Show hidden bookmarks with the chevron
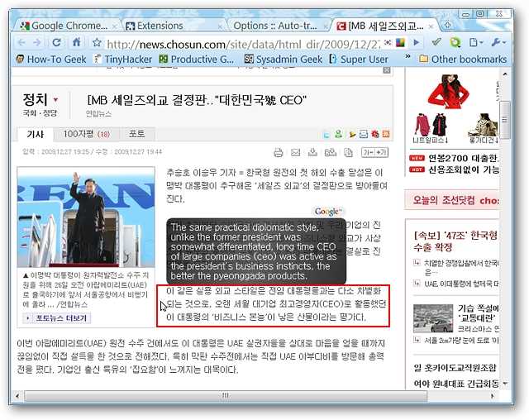 (407, 56)
